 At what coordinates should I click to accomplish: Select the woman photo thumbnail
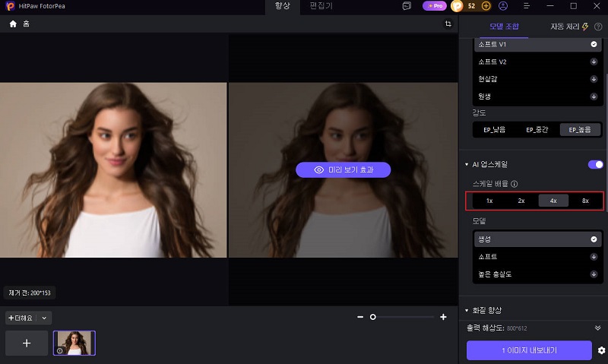(74, 343)
